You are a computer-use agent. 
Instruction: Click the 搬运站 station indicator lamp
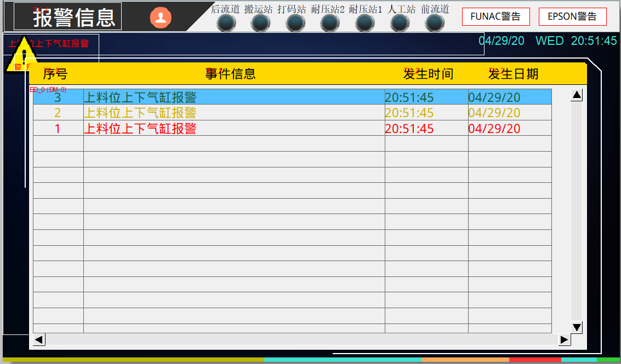tap(260, 23)
